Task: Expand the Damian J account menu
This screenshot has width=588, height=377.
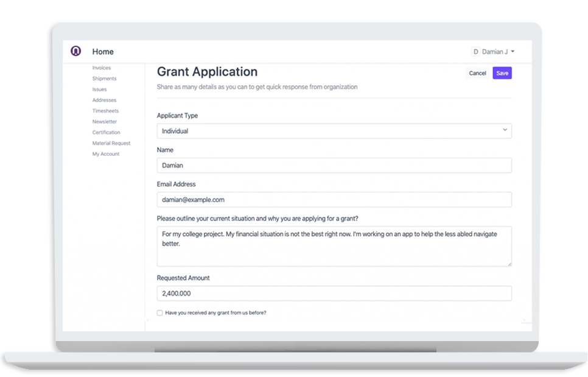Action: tap(496, 51)
